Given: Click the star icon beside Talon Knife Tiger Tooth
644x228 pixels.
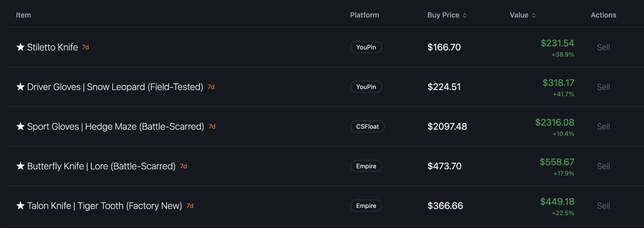Looking at the screenshot, I should pos(20,206).
